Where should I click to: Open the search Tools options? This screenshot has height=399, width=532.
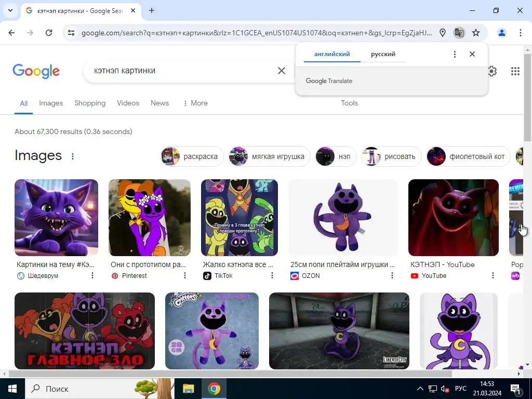pyautogui.click(x=350, y=103)
